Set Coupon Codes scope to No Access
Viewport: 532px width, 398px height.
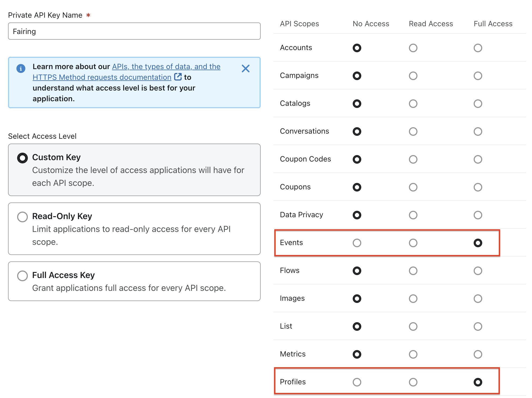pos(357,159)
